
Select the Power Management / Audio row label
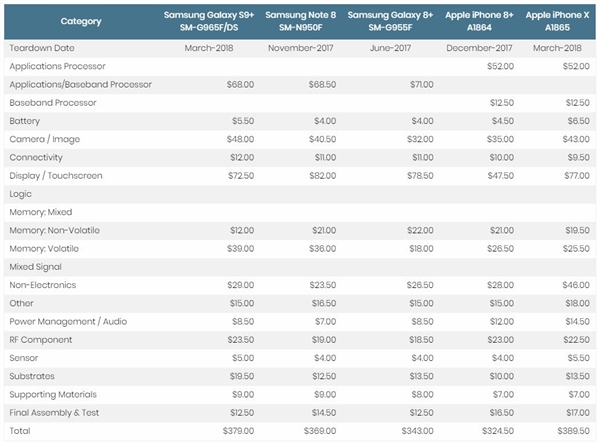click(69, 321)
